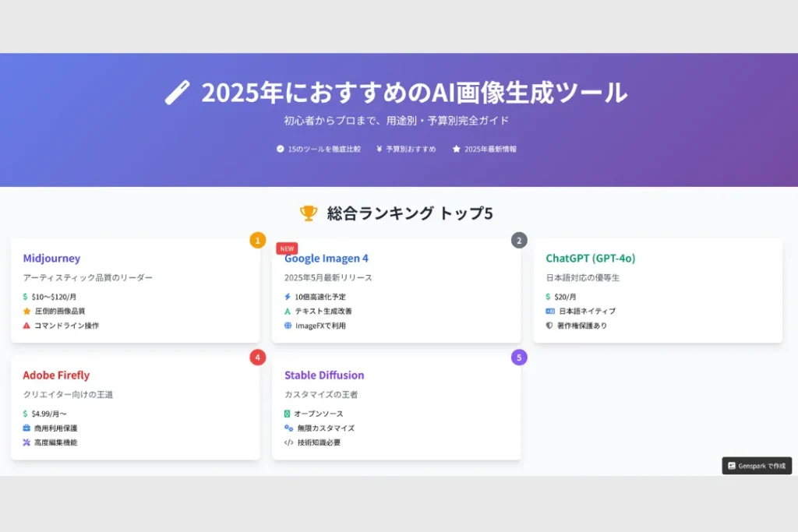Viewport: 798px width, 532px height.
Task: Click the rank 2 badge on Google Imagen card
Action: point(519,240)
